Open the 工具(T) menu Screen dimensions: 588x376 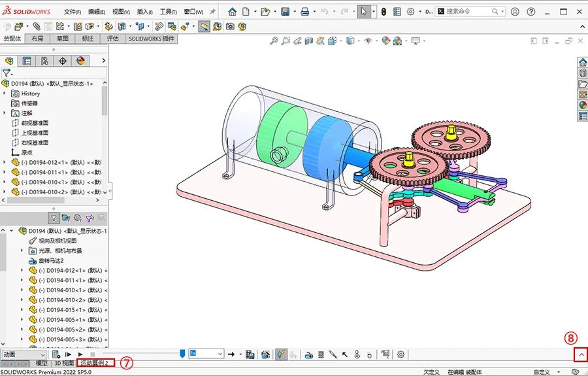[168, 12]
